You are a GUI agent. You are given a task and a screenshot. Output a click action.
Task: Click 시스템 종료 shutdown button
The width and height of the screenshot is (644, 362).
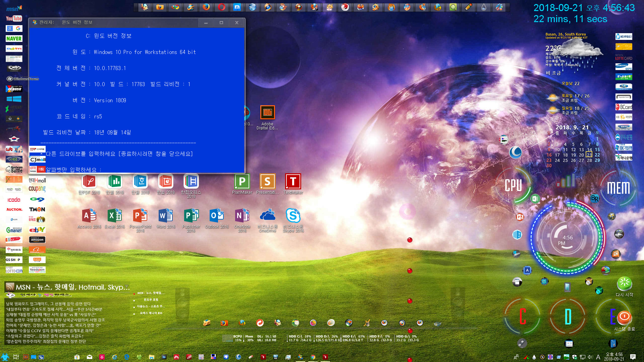(x=624, y=321)
